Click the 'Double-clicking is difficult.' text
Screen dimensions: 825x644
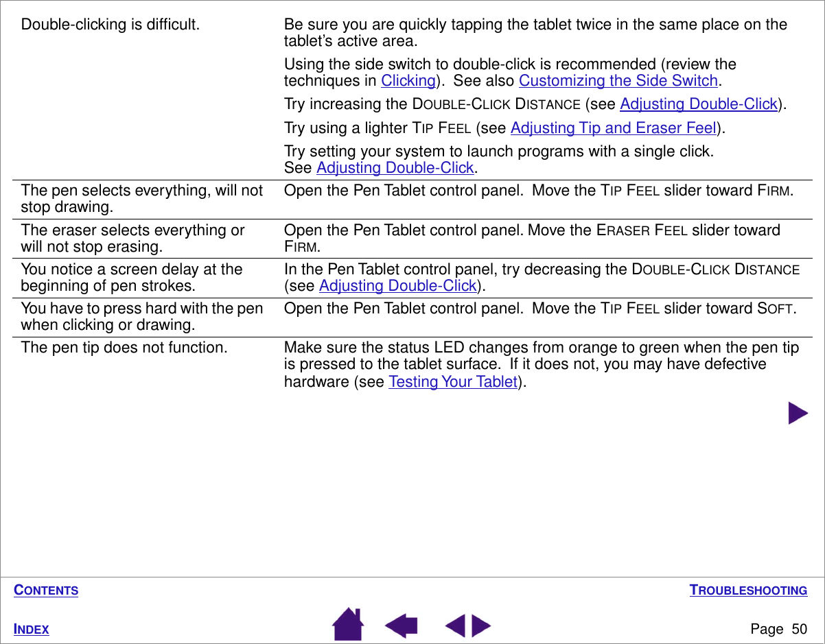coord(111,25)
